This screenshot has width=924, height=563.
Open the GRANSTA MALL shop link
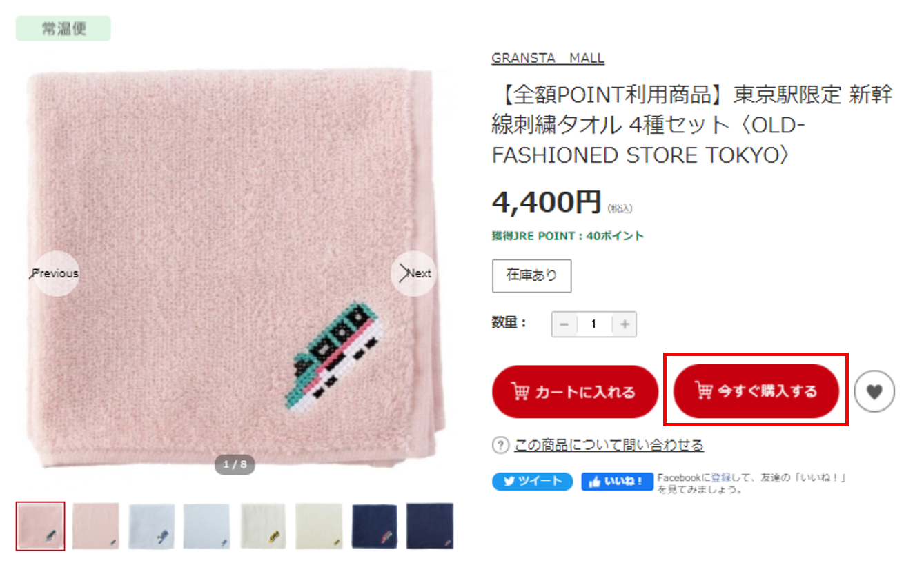click(548, 58)
